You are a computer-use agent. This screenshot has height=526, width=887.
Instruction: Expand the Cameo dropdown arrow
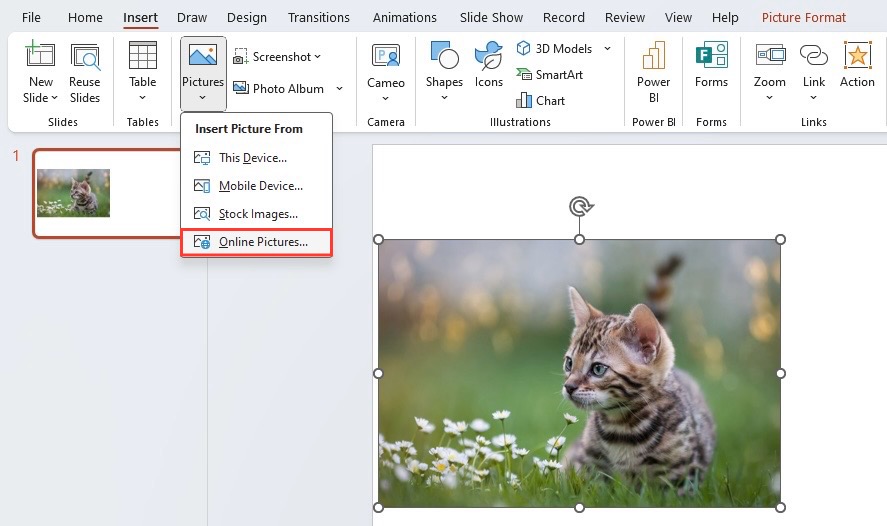[x=385, y=98]
